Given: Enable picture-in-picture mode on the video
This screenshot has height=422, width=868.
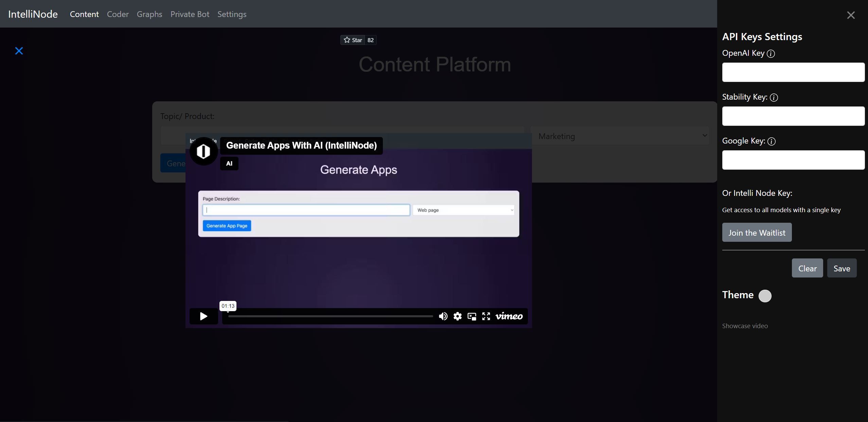Looking at the screenshot, I should [x=471, y=316].
